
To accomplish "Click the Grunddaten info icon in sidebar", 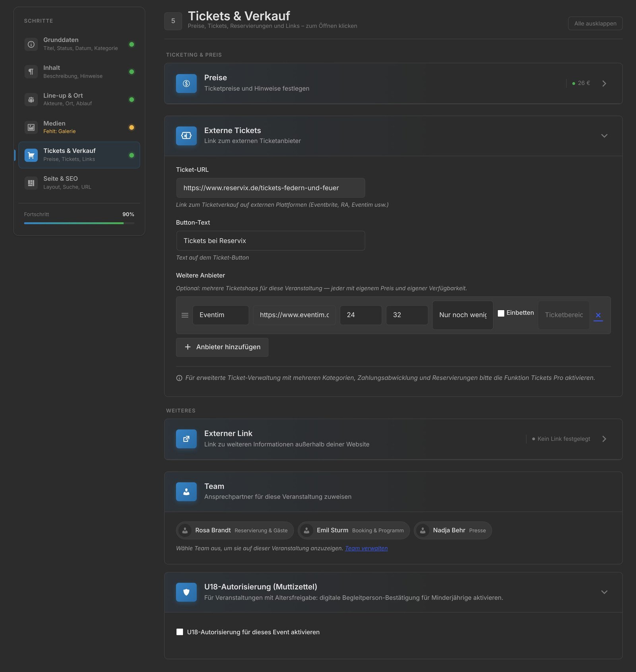I will click(31, 44).
